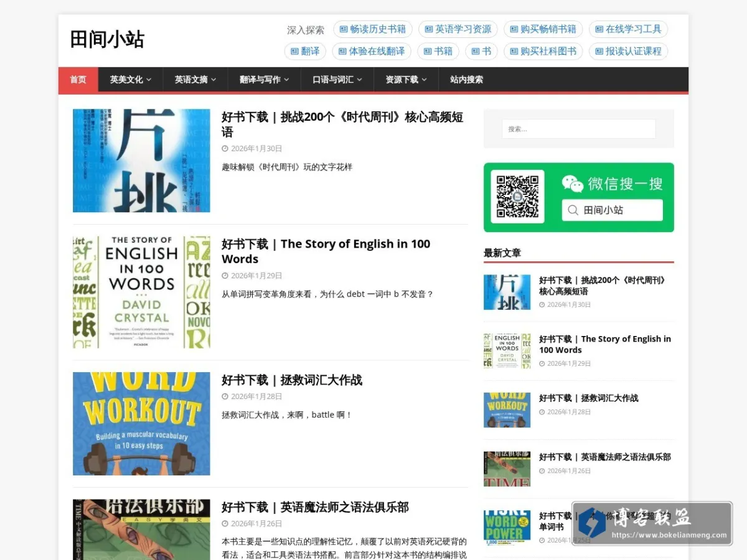Screen dimensions: 747x560
Task: Open 在线学习工具 ad link
Action: click(x=629, y=29)
